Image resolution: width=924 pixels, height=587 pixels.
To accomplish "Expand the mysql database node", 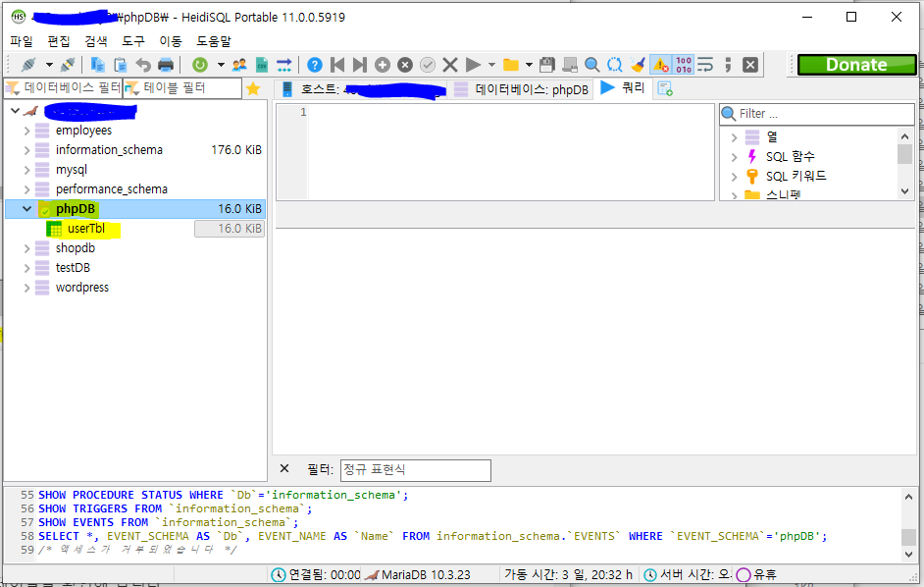I will point(26,170).
